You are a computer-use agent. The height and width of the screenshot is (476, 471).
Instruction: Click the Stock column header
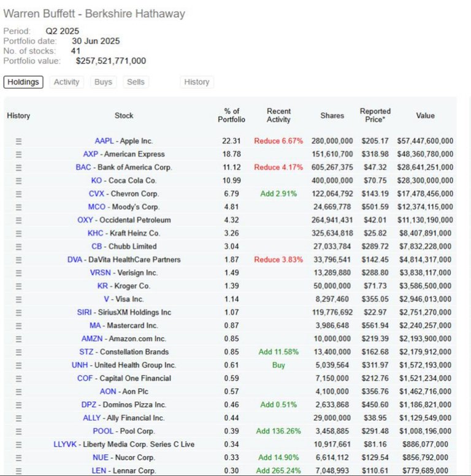[x=124, y=116]
